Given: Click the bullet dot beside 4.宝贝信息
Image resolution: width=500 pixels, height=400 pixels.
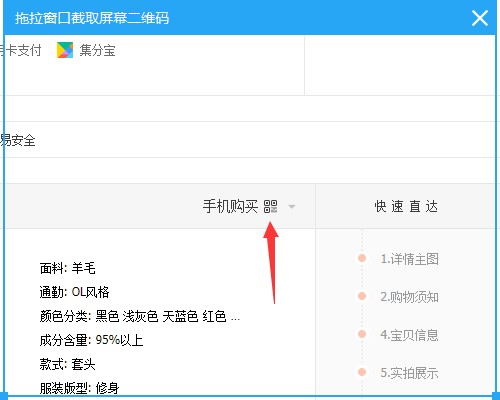Looking at the screenshot, I should coord(362,334).
